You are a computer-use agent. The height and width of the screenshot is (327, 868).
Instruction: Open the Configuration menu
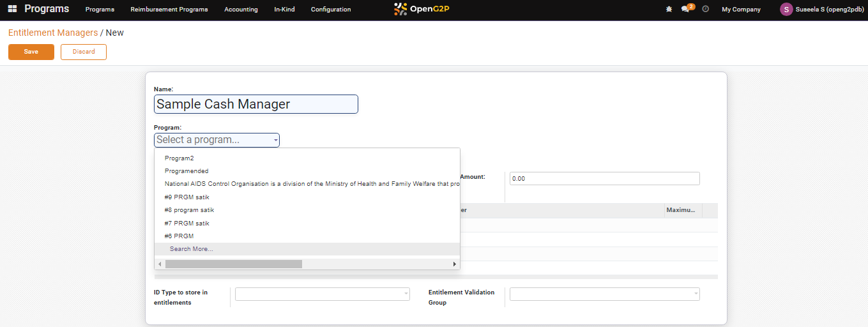click(330, 10)
